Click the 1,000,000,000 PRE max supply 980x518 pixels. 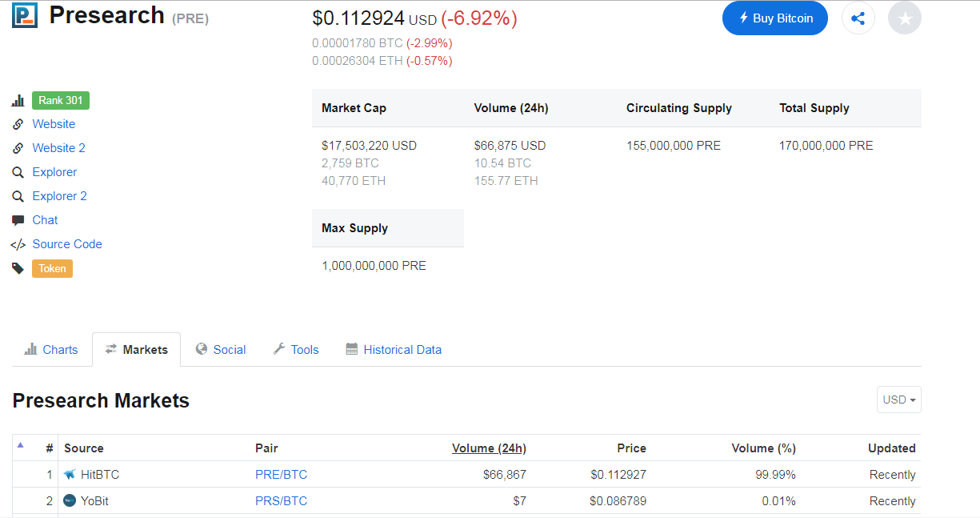[x=374, y=266]
